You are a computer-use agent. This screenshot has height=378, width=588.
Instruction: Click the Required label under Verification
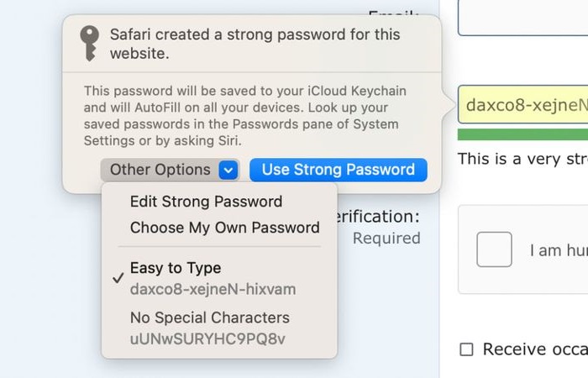point(386,238)
